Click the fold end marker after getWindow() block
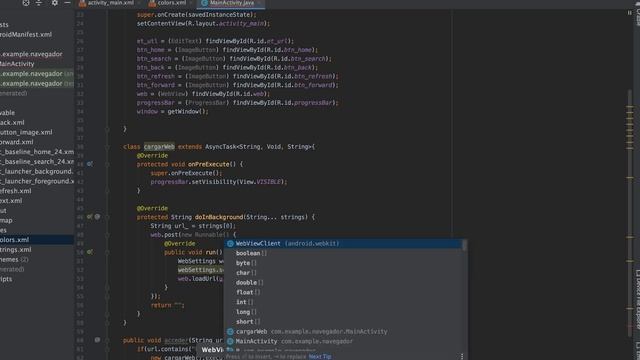Screen dimensions: 640x360 pyautogui.click(x=107, y=129)
